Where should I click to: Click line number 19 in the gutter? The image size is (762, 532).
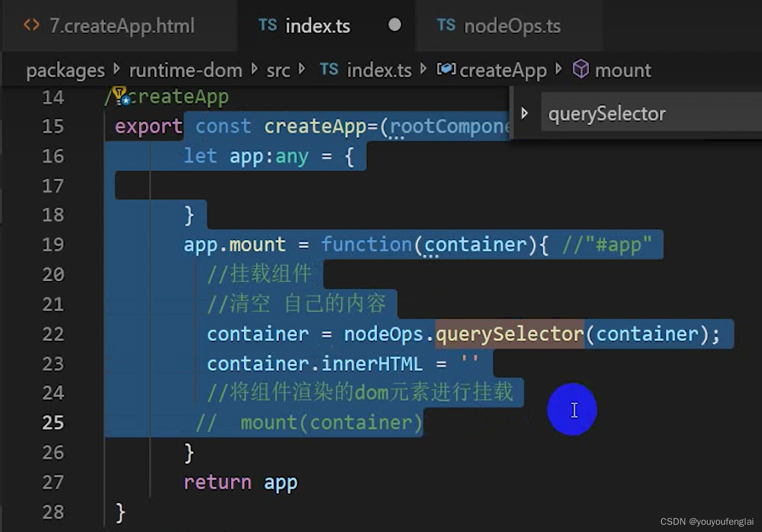53,245
